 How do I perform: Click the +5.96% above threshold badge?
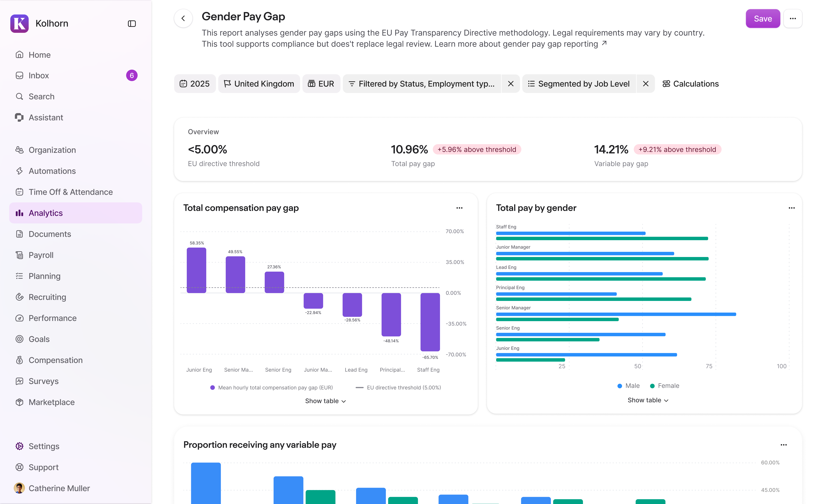click(476, 150)
